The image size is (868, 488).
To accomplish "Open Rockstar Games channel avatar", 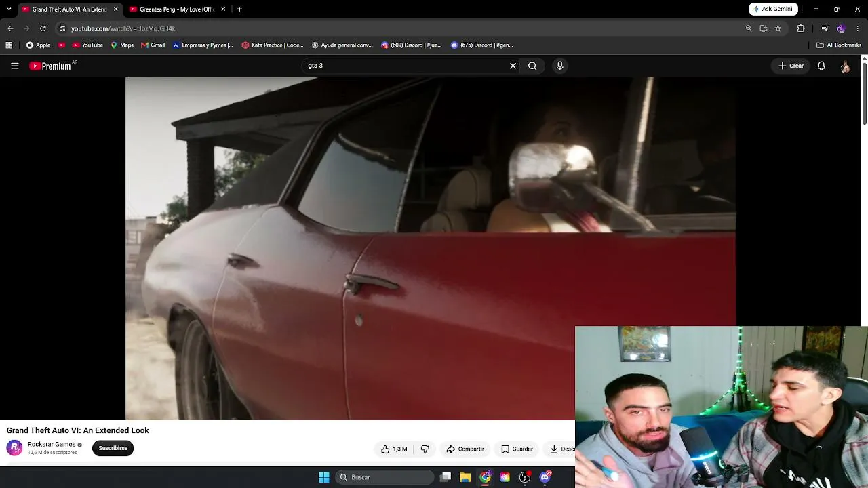I will [14, 448].
